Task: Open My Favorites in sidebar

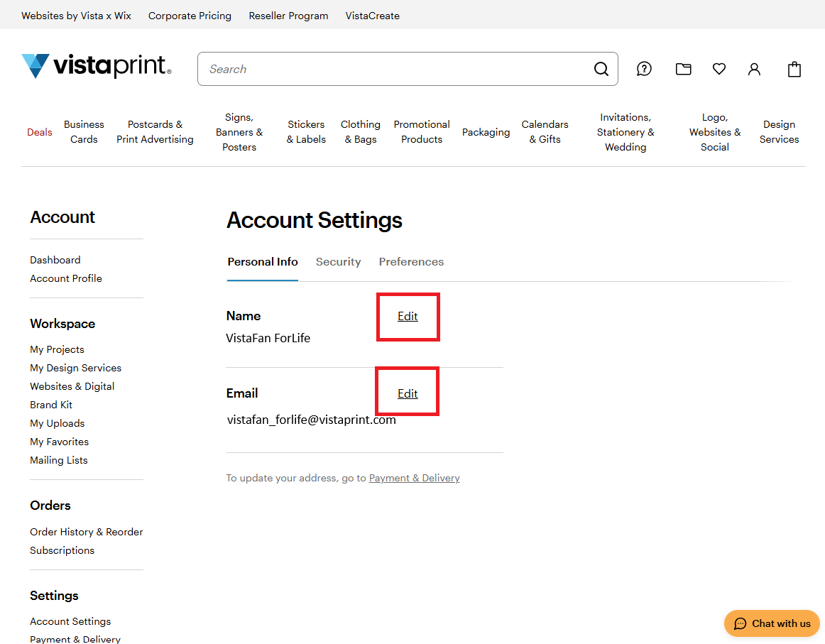Action: 60,442
